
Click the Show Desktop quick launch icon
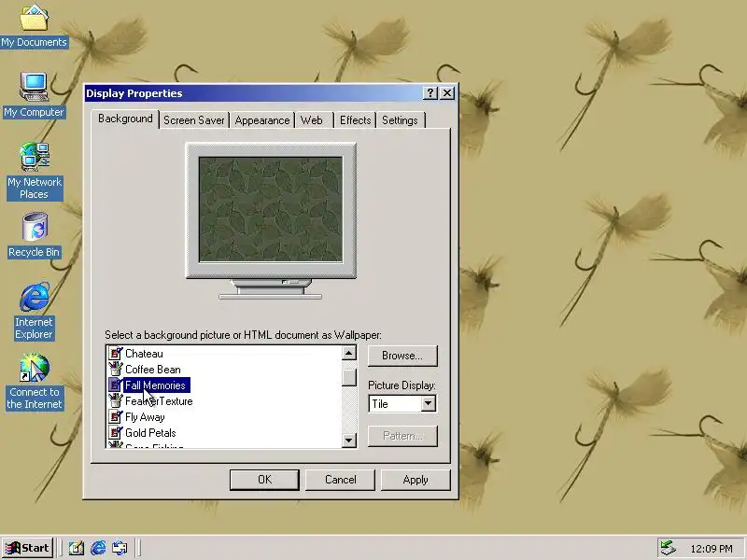pyautogui.click(x=77, y=548)
